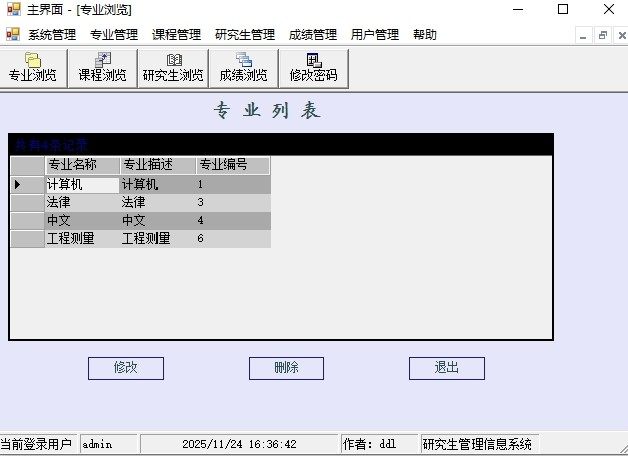Viewport: 628px width, 456px height.
Task: Sort by the 专业描述 column header
Action: click(158, 165)
